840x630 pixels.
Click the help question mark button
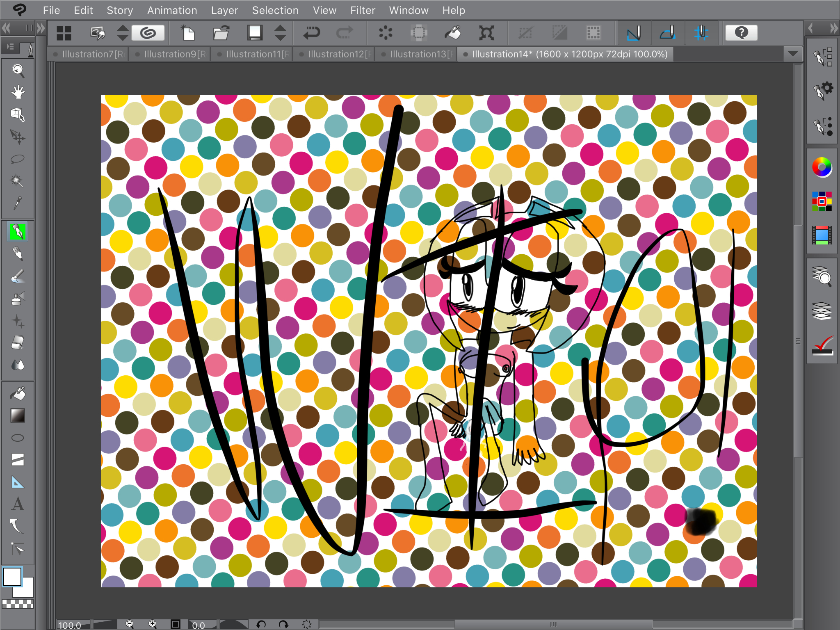[741, 33]
